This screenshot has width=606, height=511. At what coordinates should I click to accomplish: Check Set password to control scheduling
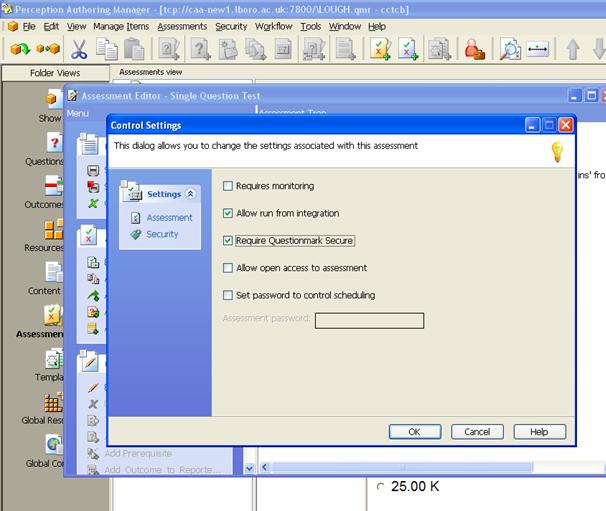228,295
